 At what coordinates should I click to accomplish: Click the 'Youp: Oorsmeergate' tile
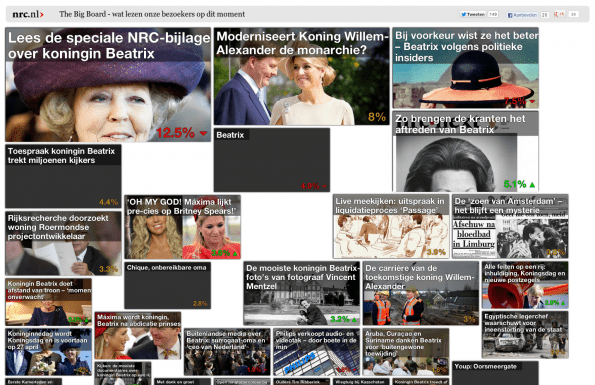(x=495, y=373)
